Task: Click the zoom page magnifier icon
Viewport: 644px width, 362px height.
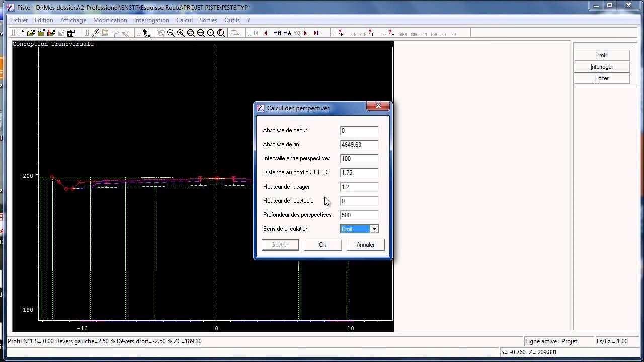Action: coord(221,33)
